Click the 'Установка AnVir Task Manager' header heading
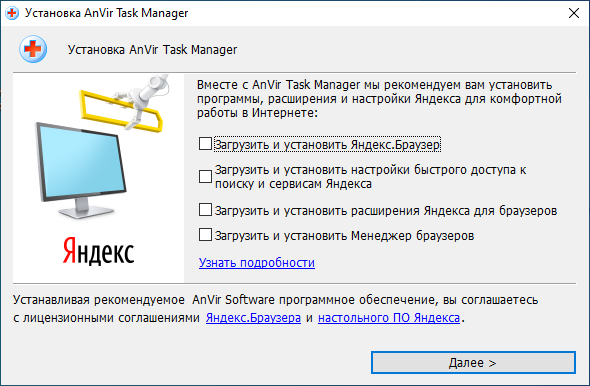Screen dimensions: 590x386 pyautogui.click(x=152, y=50)
